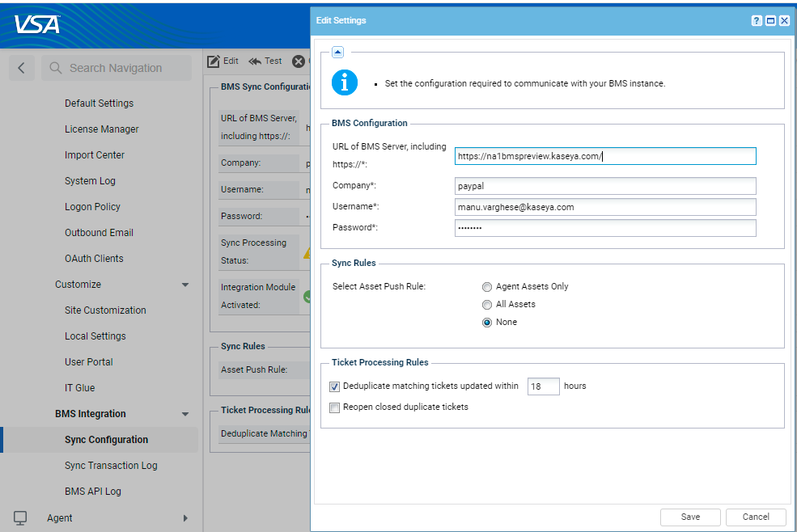Open System Log
Viewport: 797px width, 532px height.
point(90,181)
